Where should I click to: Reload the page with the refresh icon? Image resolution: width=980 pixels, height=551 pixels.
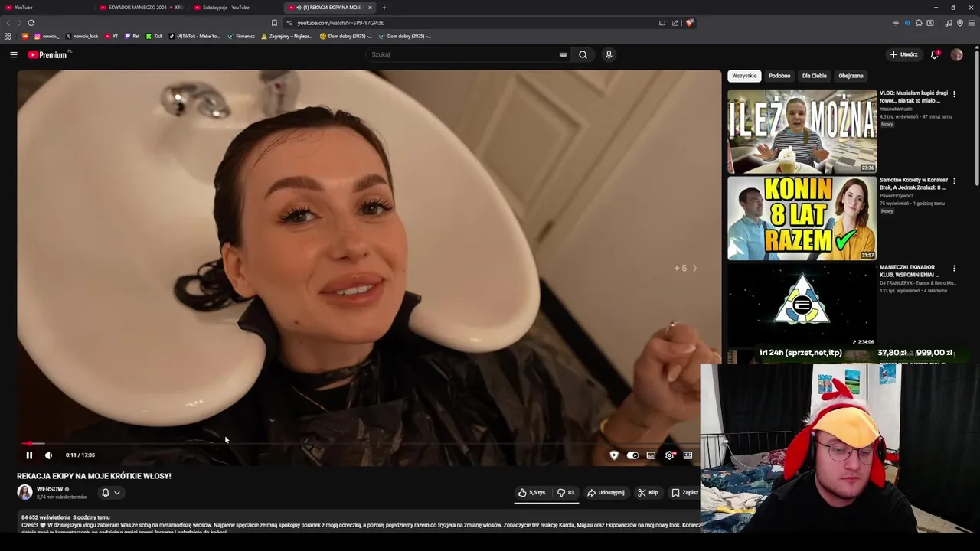[31, 23]
